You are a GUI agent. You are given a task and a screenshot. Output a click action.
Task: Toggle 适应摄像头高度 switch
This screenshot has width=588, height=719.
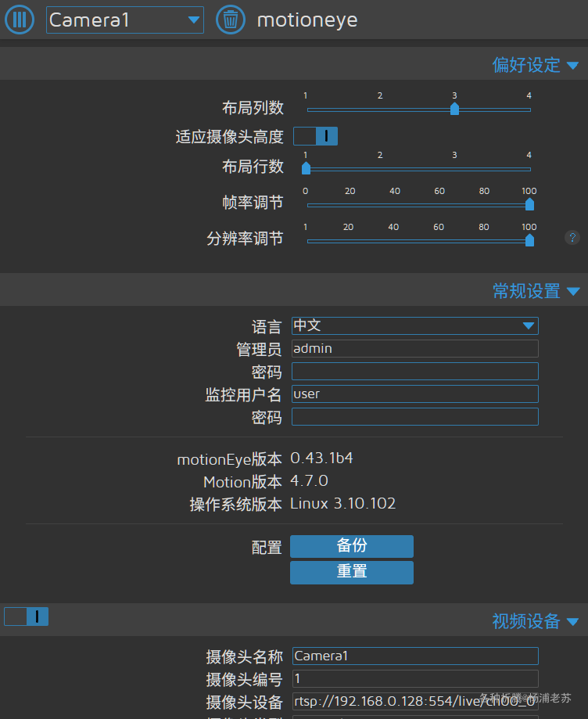(x=315, y=136)
